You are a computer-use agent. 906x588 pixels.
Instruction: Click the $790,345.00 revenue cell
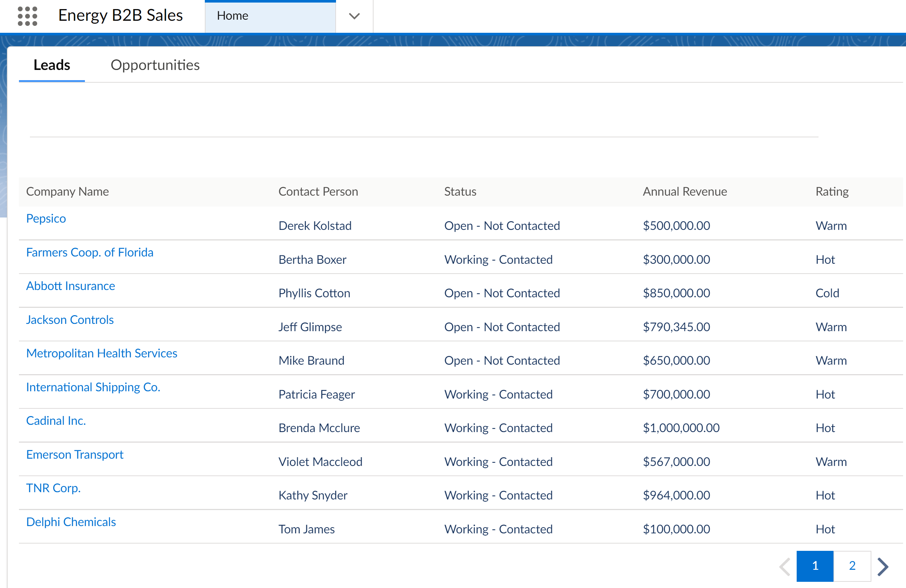pos(676,327)
